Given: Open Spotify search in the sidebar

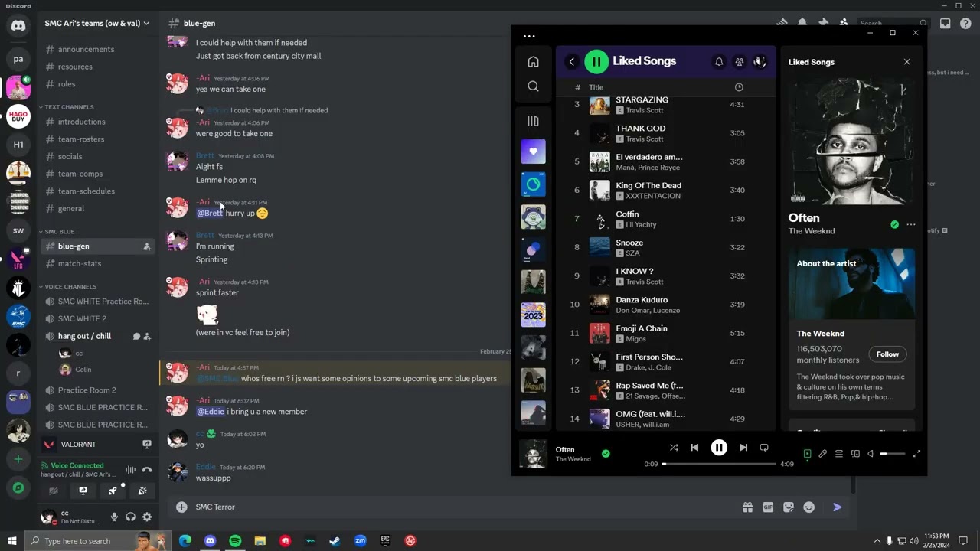Looking at the screenshot, I should pos(533,86).
